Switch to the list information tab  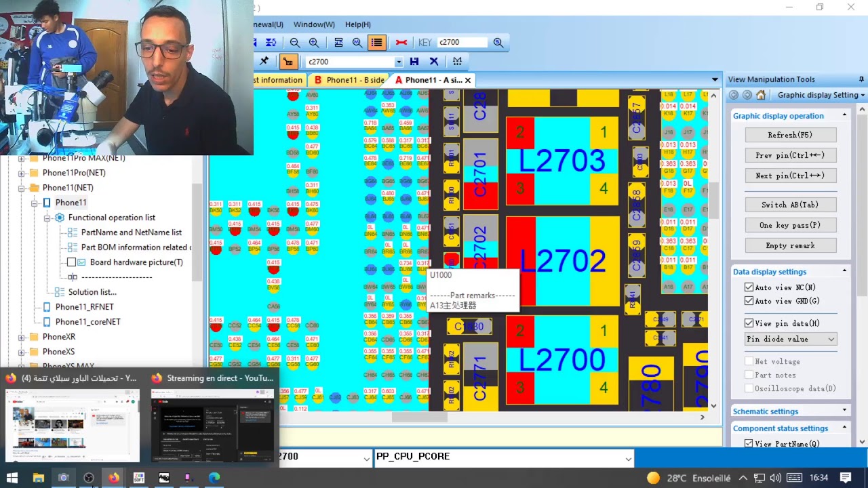pos(278,80)
